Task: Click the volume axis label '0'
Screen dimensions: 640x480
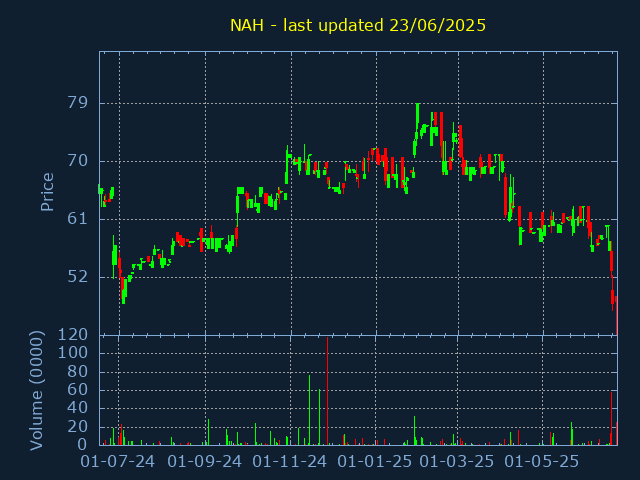Action: pyautogui.click(x=83, y=444)
